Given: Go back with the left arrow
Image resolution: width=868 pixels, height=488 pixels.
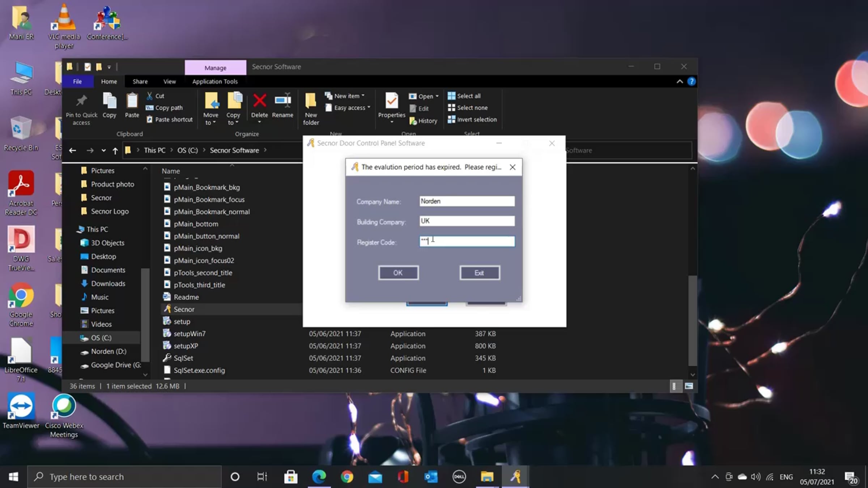Looking at the screenshot, I should [x=72, y=150].
